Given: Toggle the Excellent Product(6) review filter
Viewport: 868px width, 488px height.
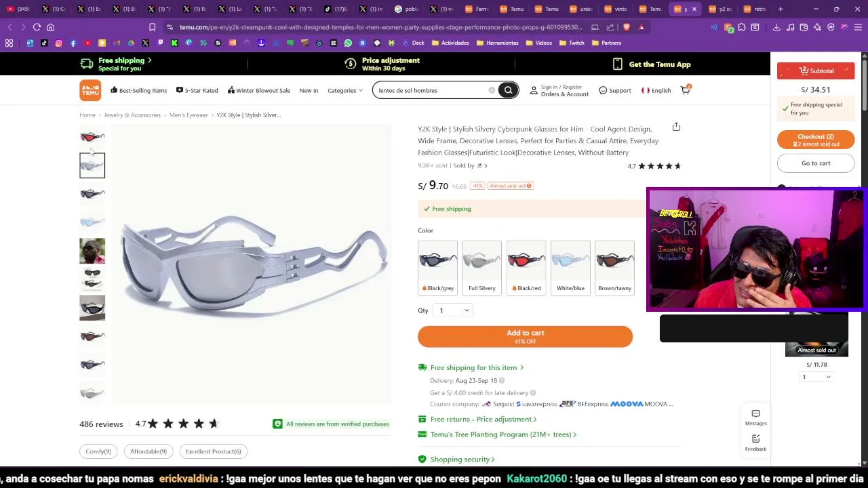Looking at the screenshot, I should click(x=214, y=451).
